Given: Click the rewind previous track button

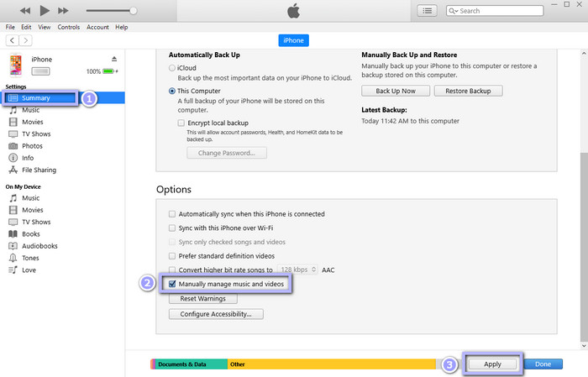Looking at the screenshot, I should [25, 10].
